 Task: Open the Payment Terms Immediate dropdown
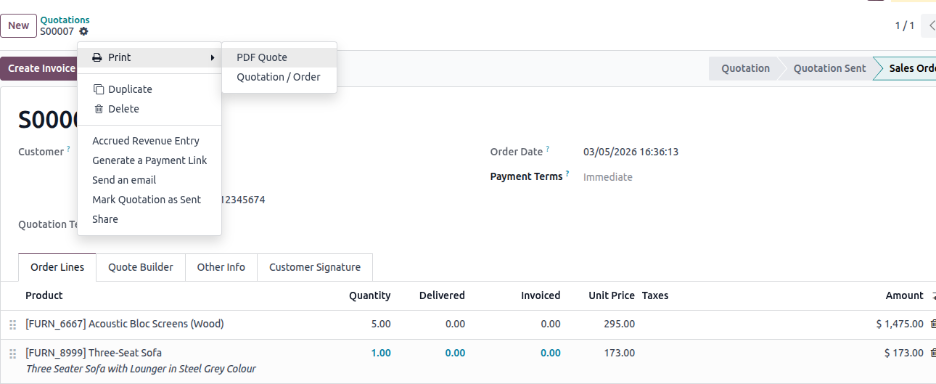tap(608, 177)
